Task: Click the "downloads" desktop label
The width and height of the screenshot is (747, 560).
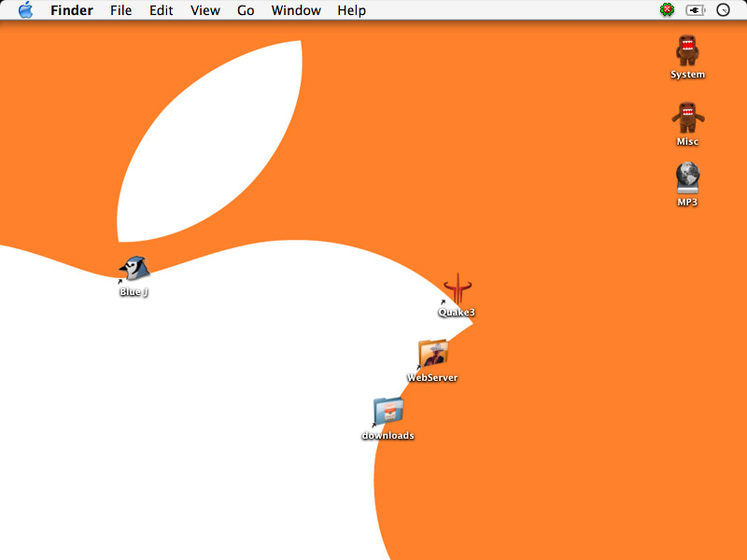Action: pyautogui.click(x=388, y=435)
